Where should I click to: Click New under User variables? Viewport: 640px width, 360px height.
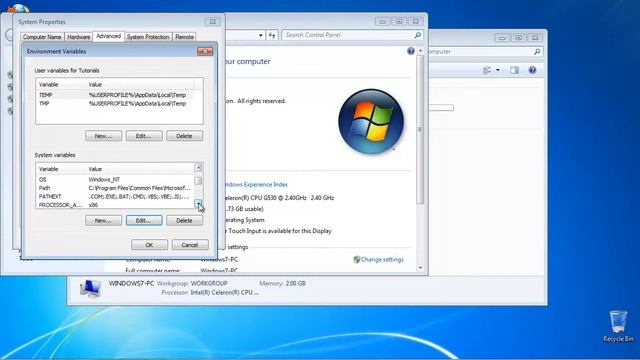click(103, 136)
